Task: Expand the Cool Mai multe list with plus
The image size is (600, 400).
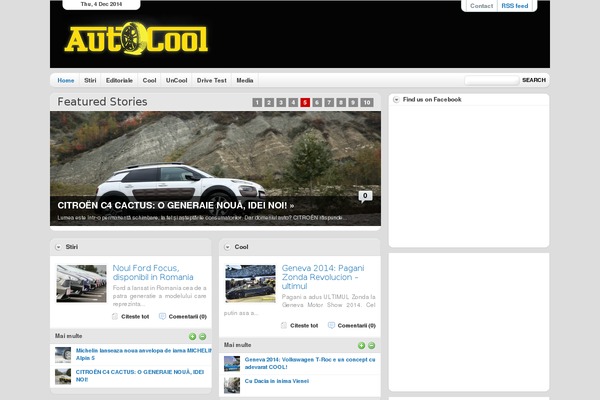Action: [362, 346]
